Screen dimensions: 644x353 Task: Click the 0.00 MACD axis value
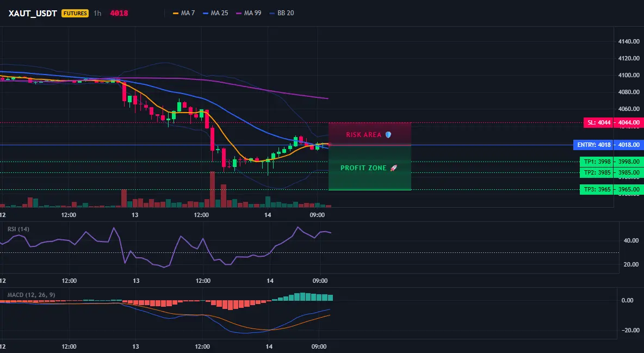click(x=627, y=300)
